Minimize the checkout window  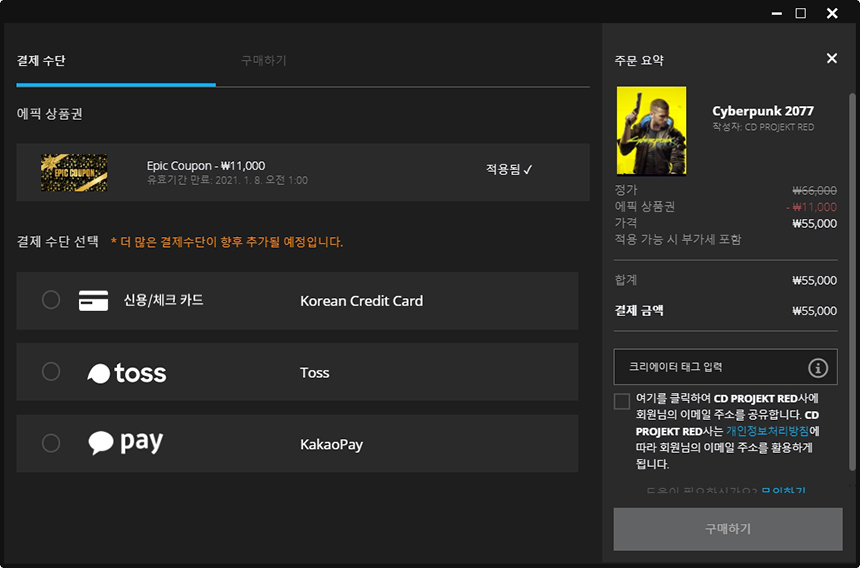pos(777,13)
